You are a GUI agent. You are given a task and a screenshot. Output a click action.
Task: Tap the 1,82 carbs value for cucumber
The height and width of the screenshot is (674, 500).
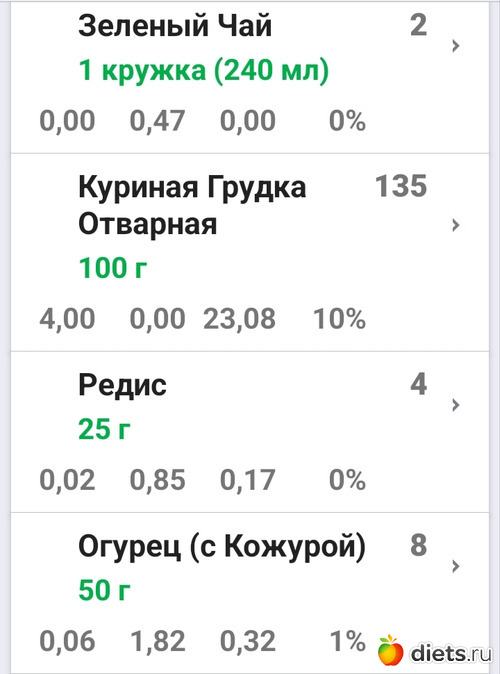coord(158,641)
